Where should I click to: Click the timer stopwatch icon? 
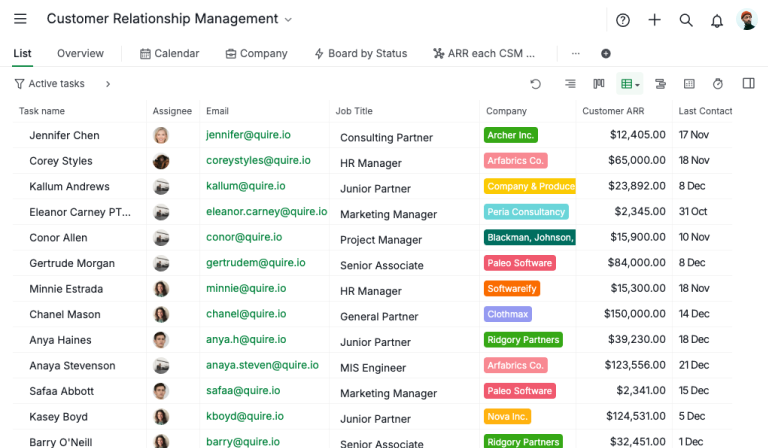tap(718, 84)
